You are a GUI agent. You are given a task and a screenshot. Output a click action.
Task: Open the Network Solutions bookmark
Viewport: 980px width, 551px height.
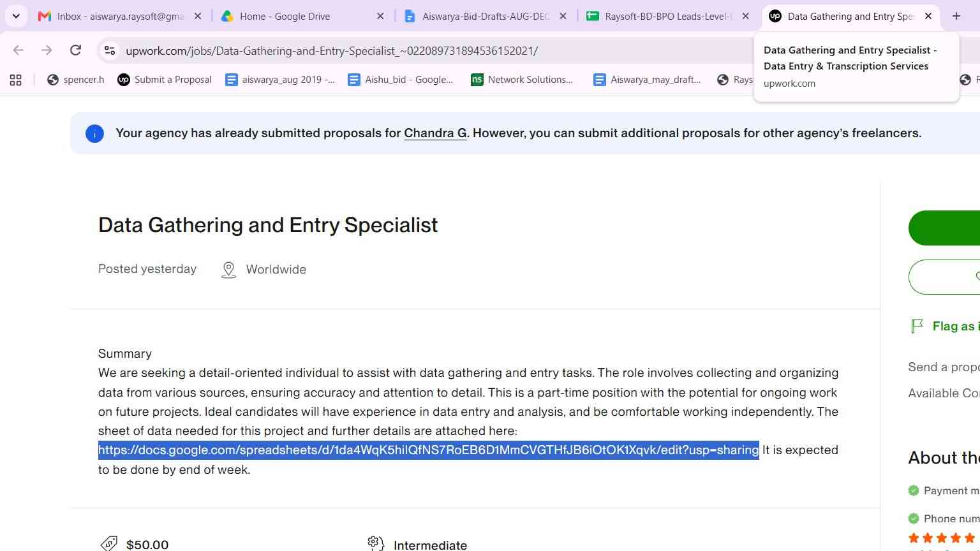(x=522, y=80)
